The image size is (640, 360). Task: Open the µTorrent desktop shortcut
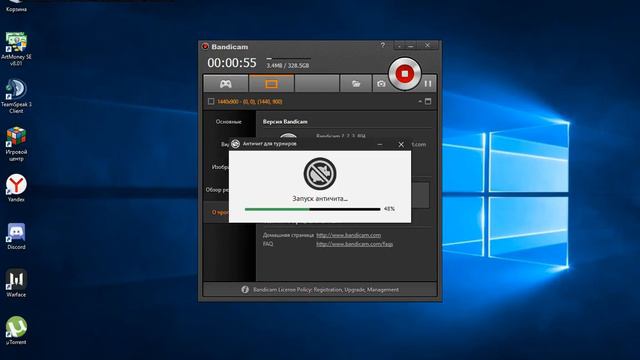(x=16, y=331)
